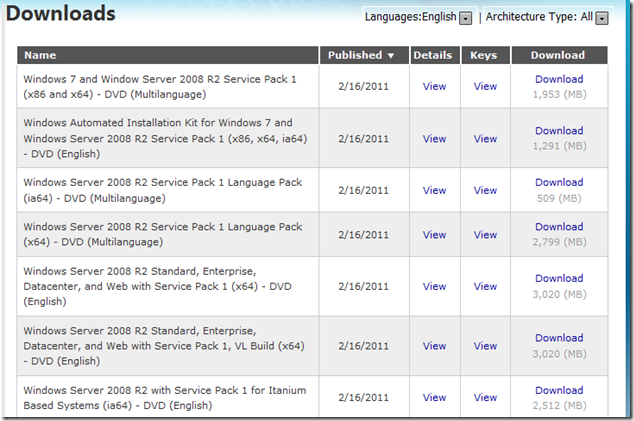634x421 pixels.
Task: Click the Name column header
Action: point(167,55)
